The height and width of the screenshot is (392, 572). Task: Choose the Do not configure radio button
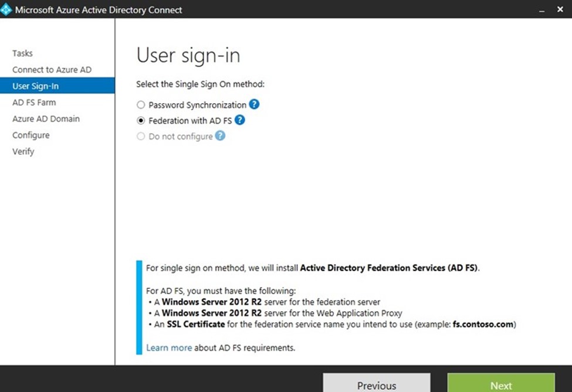click(x=141, y=137)
